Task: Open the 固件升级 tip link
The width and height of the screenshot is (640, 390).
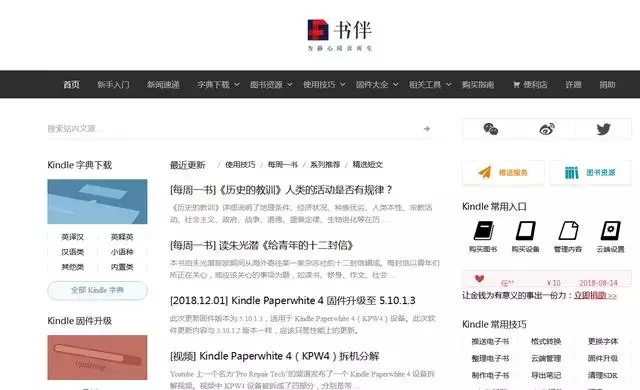Action: point(603,358)
